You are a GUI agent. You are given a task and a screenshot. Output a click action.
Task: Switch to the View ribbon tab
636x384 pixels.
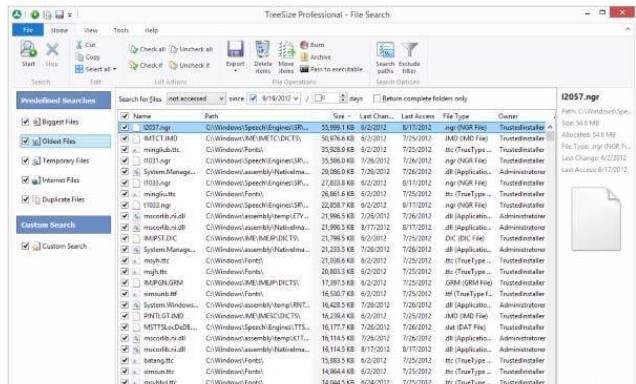tap(90, 30)
